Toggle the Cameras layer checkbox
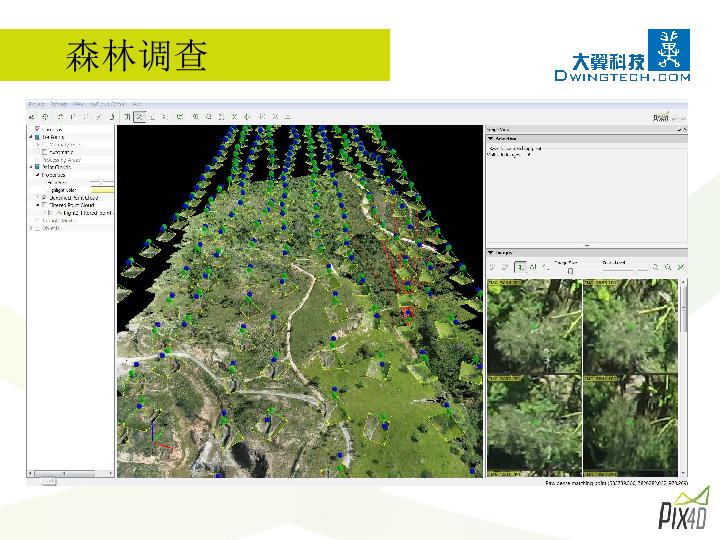This screenshot has width=720, height=540. pos(36,129)
